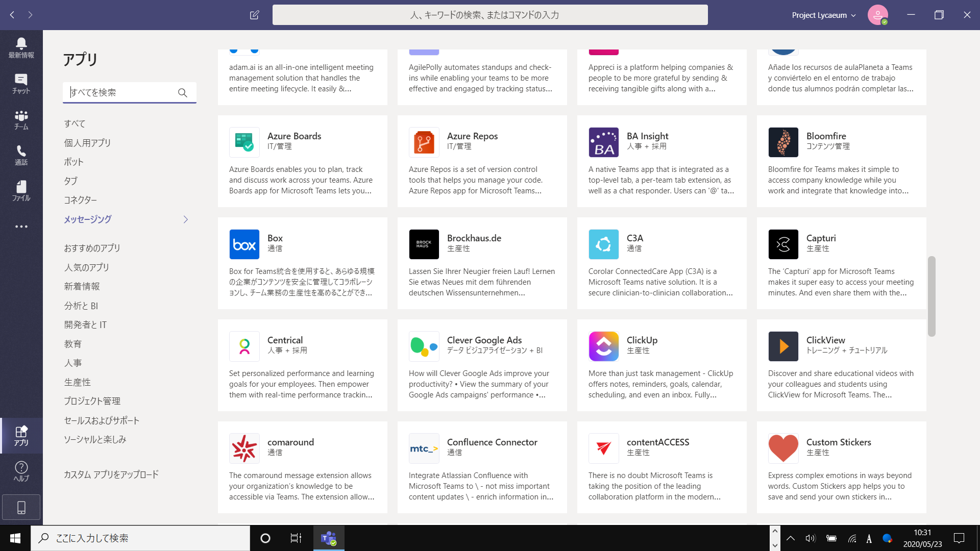Image resolution: width=980 pixels, height=551 pixels.
Task: Open the more apps ellipsis in sidebar
Action: click(x=21, y=227)
